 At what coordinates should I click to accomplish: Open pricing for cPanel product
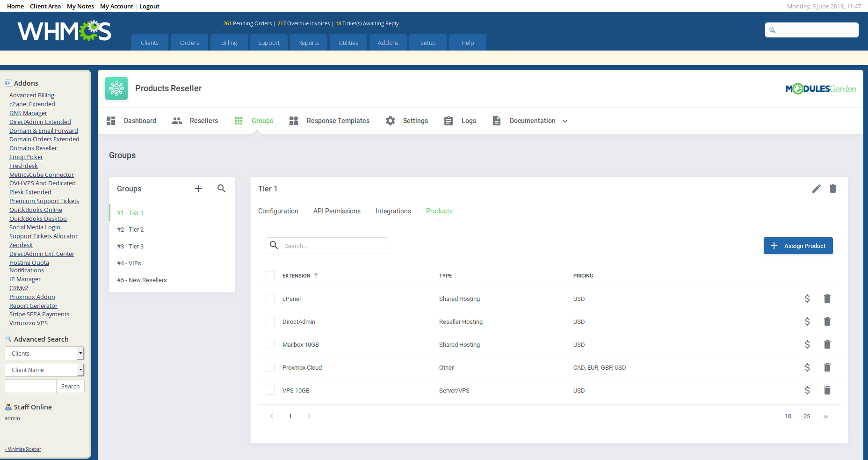click(x=807, y=299)
